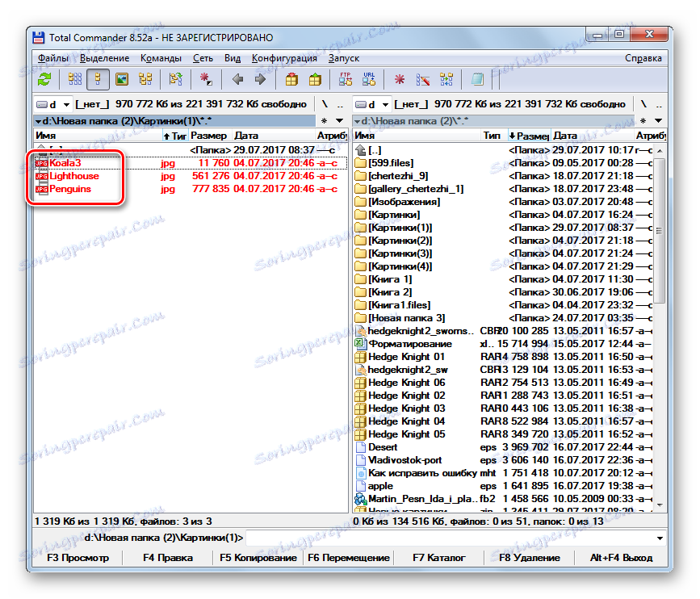Open the new URL connection tool
700x599 pixels.
[369, 79]
